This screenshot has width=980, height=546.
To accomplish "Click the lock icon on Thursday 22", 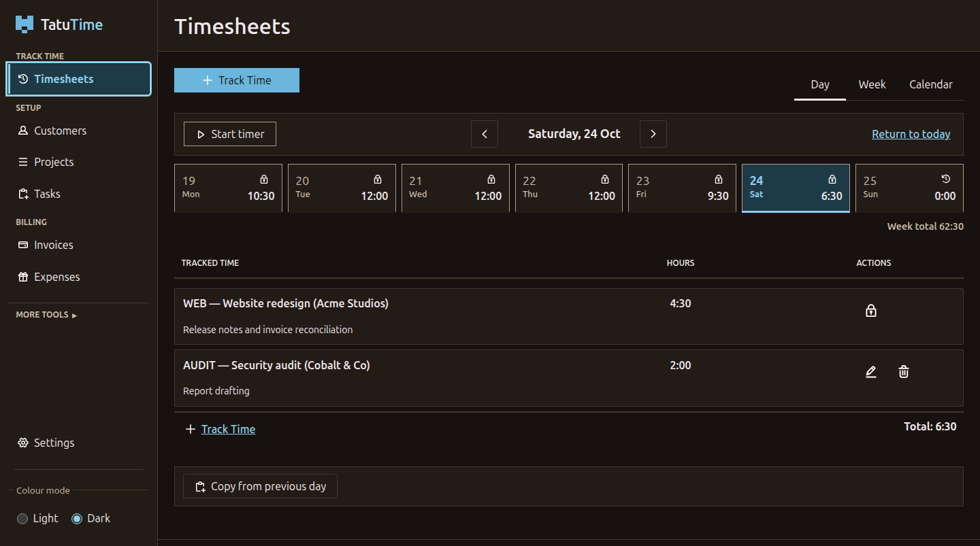I will pos(605,180).
